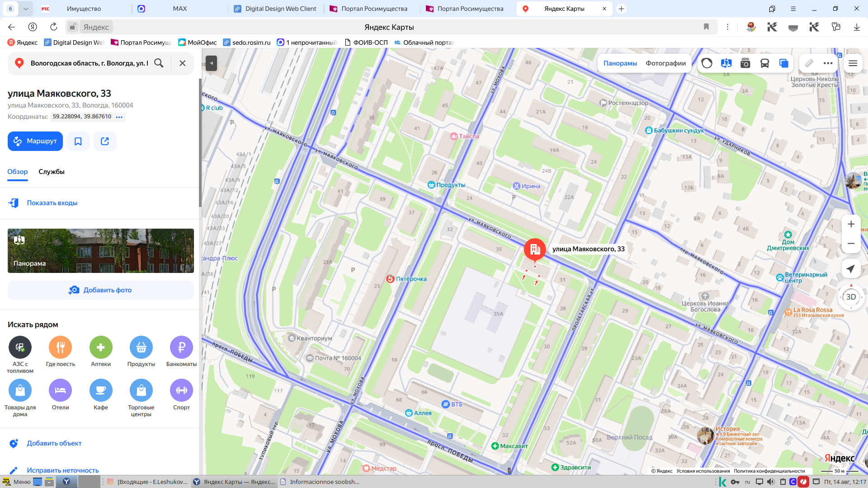The width and height of the screenshot is (868, 488).
Task: Zoom in with the plus button
Action: tap(851, 224)
